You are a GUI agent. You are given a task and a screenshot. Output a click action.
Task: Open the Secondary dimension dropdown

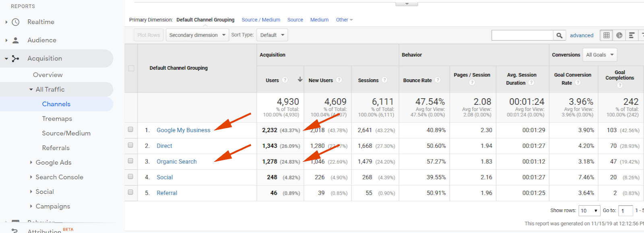(x=197, y=35)
